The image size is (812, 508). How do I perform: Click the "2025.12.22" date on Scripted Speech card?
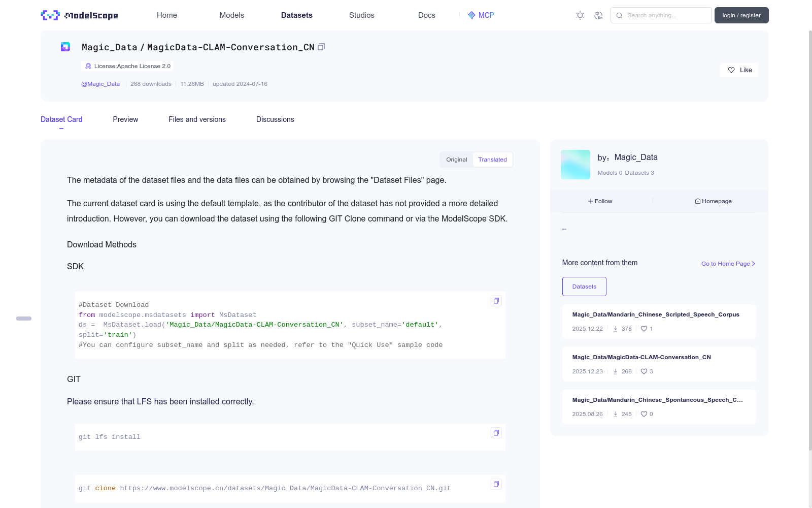[587, 329]
